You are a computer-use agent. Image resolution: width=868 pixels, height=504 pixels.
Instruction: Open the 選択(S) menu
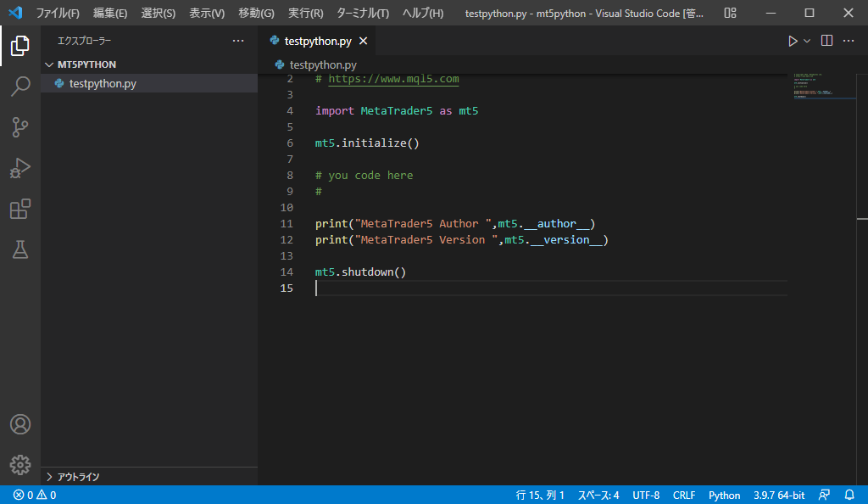[159, 13]
